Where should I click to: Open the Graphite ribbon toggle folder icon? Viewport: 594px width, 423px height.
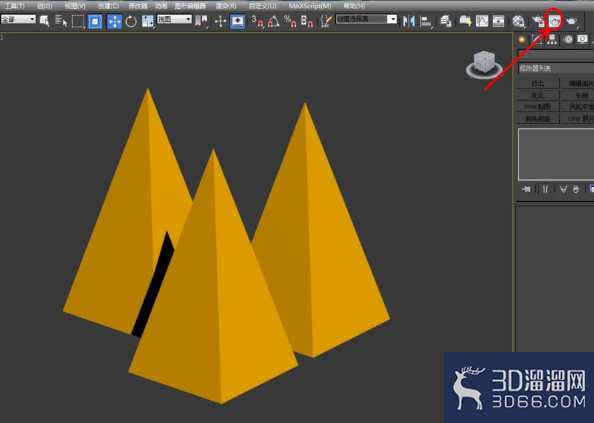click(465, 21)
